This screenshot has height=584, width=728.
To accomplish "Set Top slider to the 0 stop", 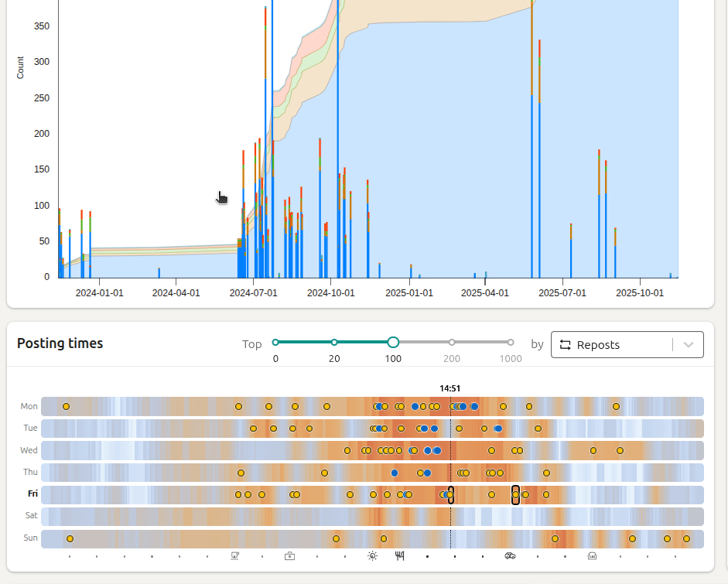I will pyautogui.click(x=275, y=342).
